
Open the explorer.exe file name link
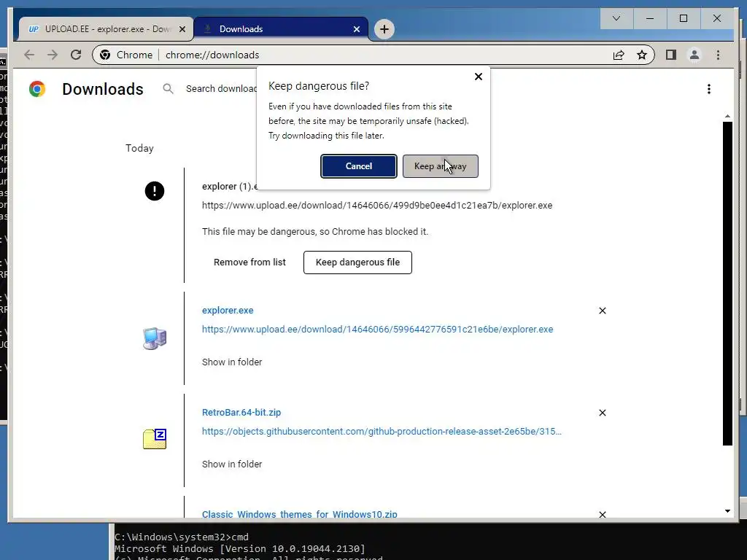click(228, 311)
